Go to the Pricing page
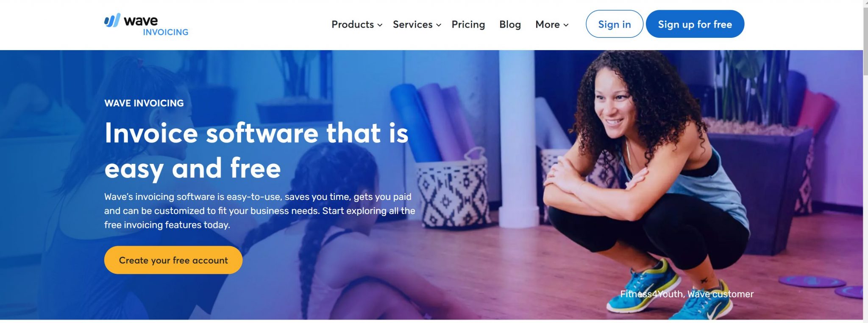The width and height of the screenshot is (868, 323). click(x=468, y=25)
